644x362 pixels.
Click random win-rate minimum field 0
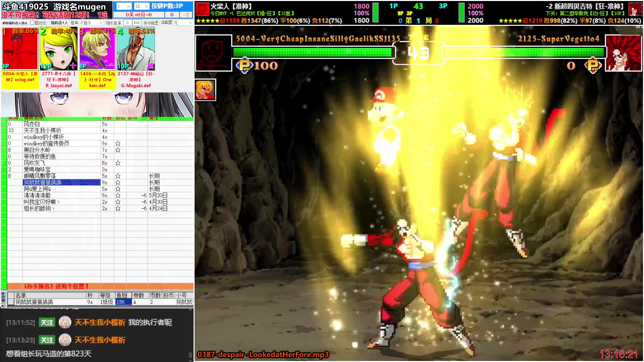pos(127,23)
